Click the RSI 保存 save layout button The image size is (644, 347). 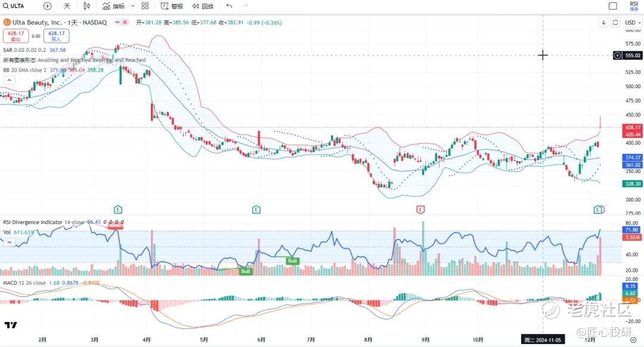coord(634,6)
